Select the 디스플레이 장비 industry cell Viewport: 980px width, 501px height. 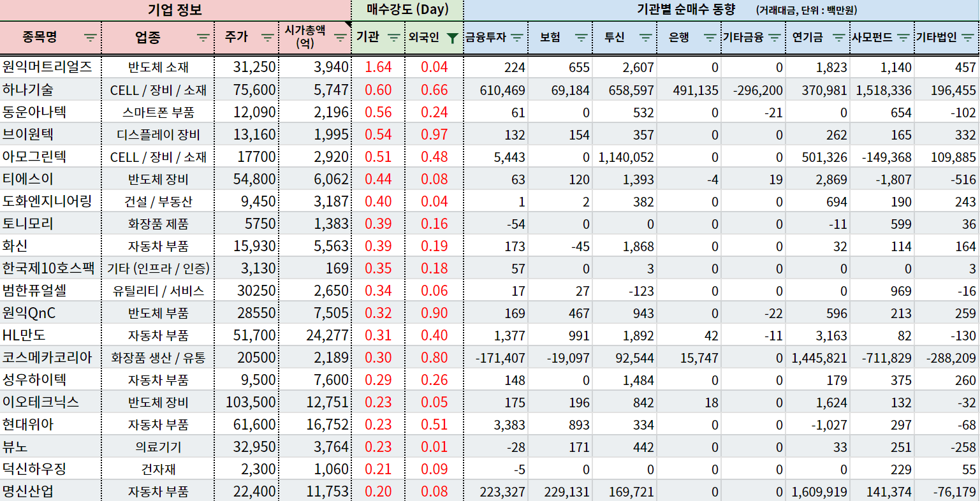click(158, 134)
